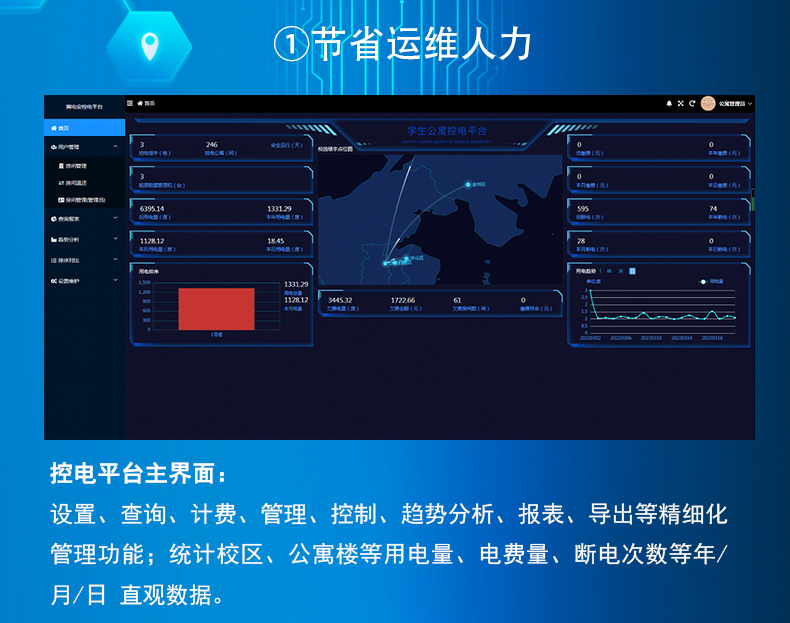
Task: Click the 设置维护 gears icon
Action: [53, 281]
